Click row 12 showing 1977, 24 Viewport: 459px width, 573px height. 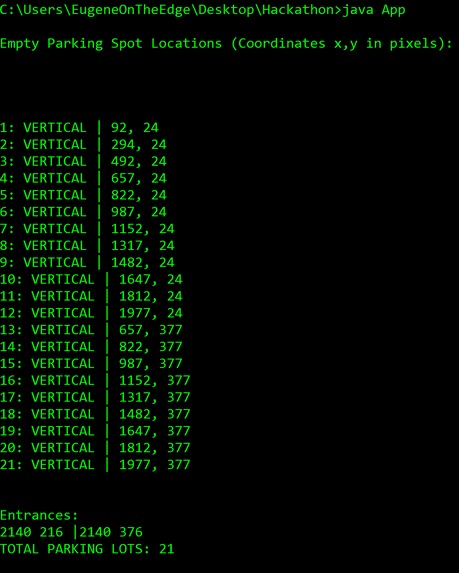pos(91,313)
